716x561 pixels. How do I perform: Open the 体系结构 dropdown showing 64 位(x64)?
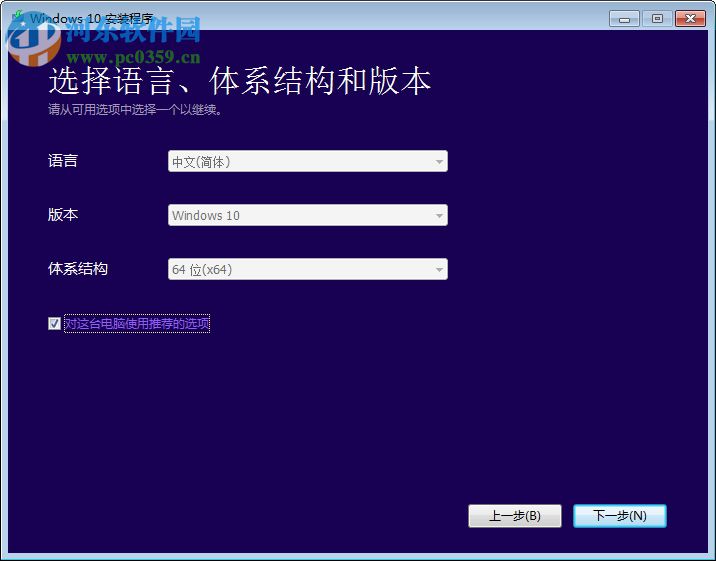[308, 269]
